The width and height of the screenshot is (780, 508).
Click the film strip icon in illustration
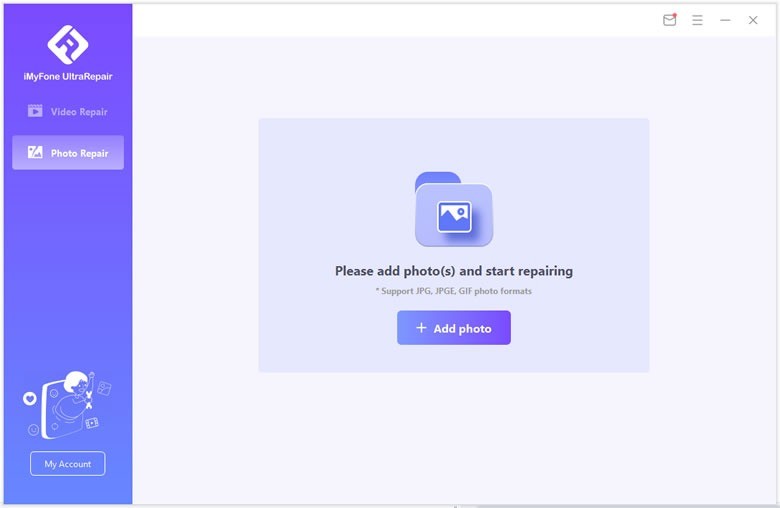(x=92, y=423)
